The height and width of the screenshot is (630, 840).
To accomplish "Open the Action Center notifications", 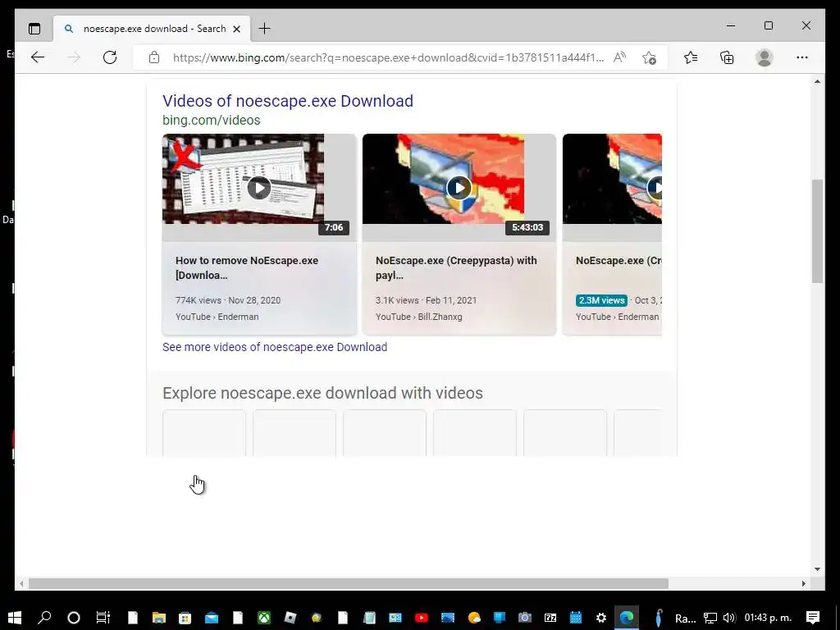I will tap(813, 618).
